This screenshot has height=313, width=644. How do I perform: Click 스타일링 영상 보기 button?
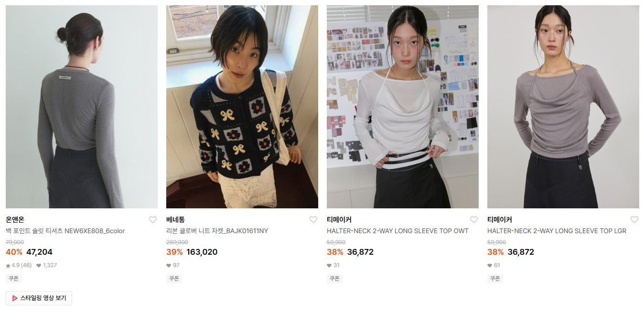[x=39, y=298]
